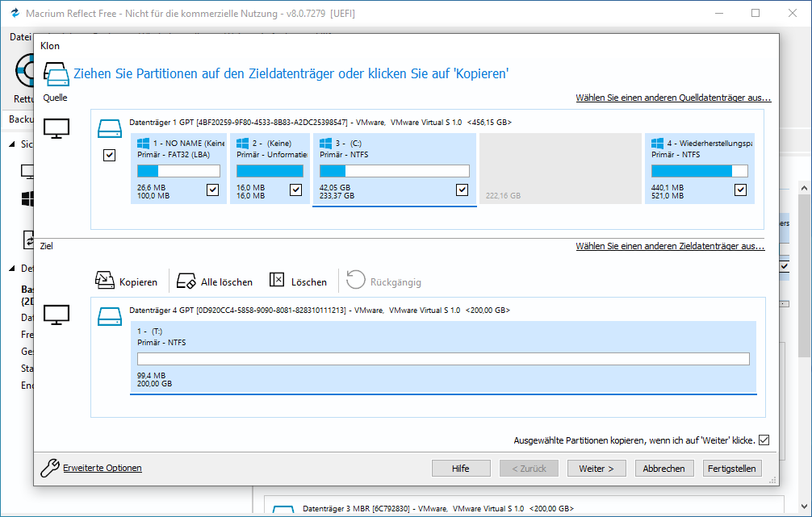Click the Hilfe button
Screen dimensions: 812x517
coord(461,469)
